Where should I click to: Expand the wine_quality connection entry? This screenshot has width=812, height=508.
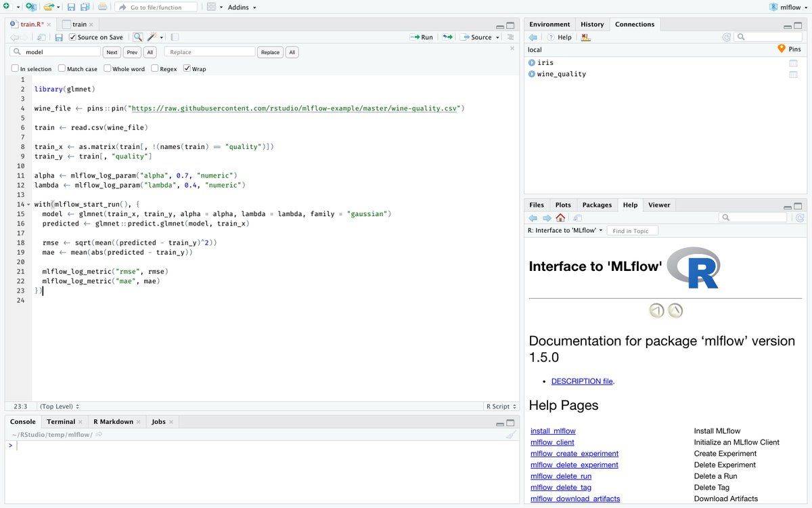(x=532, y=75)
